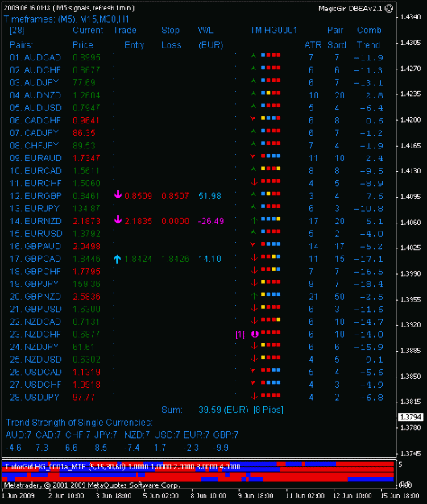Image resolution: width=427 pixels, height=504 pixels.
Task: Click the '[8 Pips]' sum text
Action: pyautogui.click(x=268, y=410)
